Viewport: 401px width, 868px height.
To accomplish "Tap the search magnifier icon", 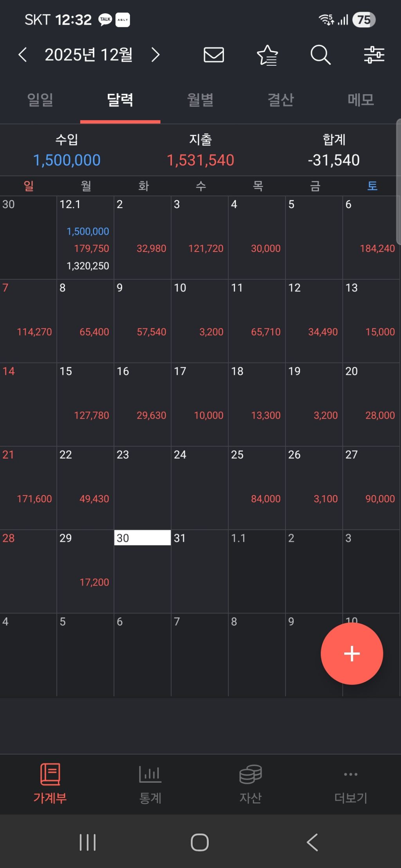I will pos(321,55).
